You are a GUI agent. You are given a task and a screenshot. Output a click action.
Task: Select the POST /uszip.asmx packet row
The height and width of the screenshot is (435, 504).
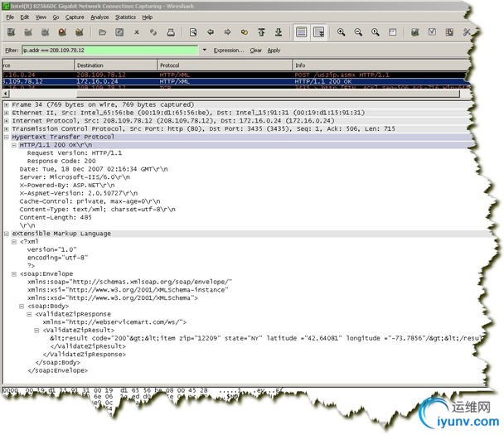point(235,75)
